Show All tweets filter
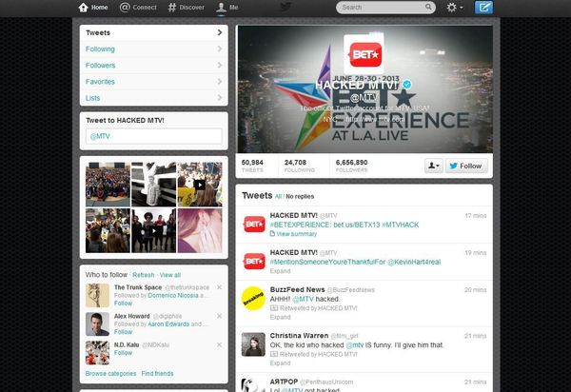The height and width of the screenshot is (392, 571). click(x=278, y=197)
